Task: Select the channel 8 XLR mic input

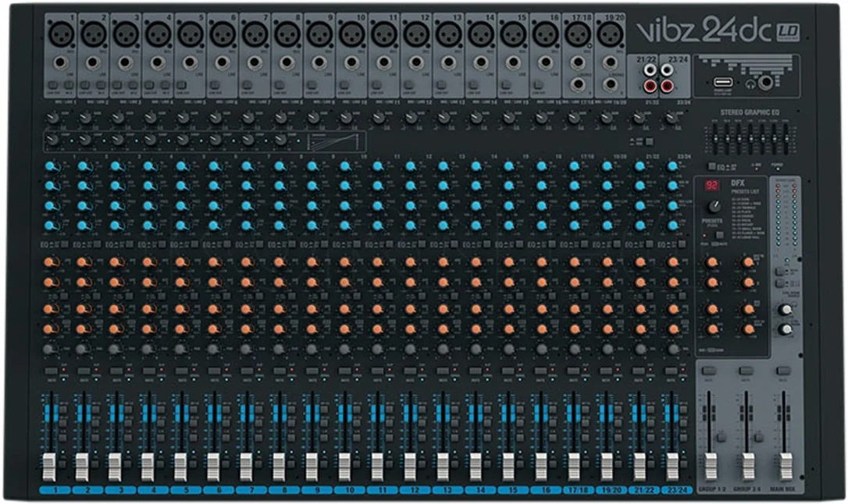Action: click(287, 35)
